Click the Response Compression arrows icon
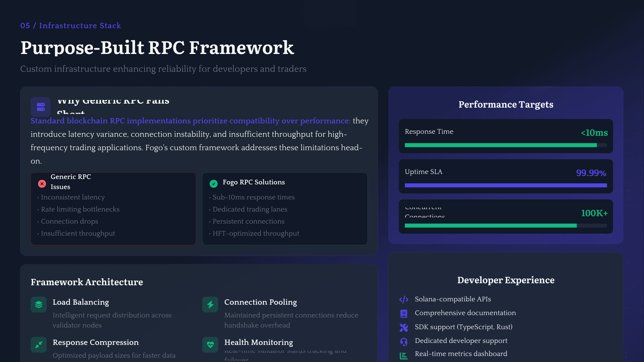This screenshot has width=644, height=362. tap(39, 345)
